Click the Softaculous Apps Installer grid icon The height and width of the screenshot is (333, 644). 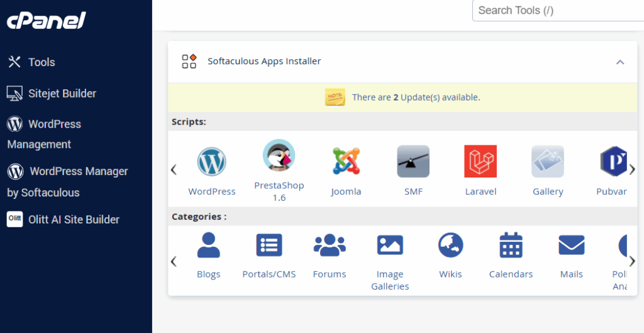189,61
